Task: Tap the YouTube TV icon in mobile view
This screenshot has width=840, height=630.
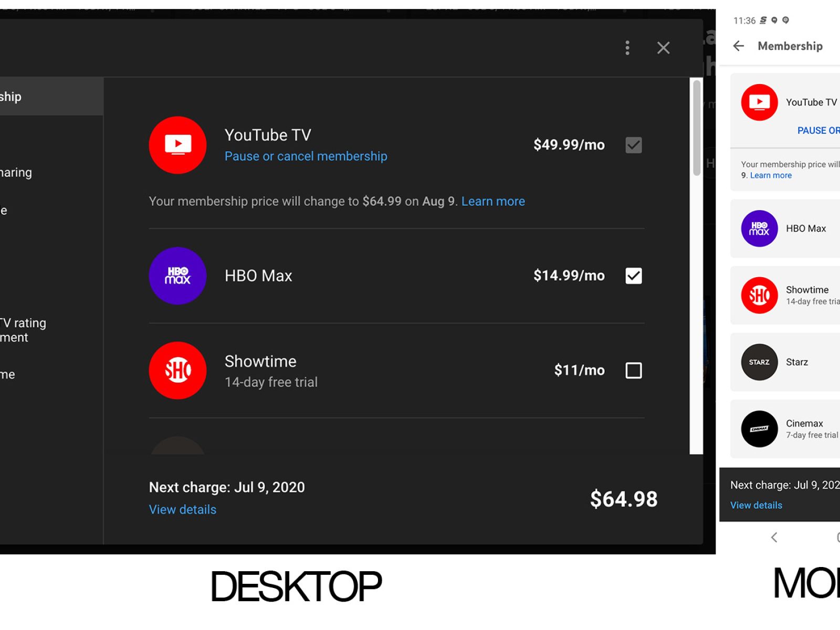Action: coord(759,102)
